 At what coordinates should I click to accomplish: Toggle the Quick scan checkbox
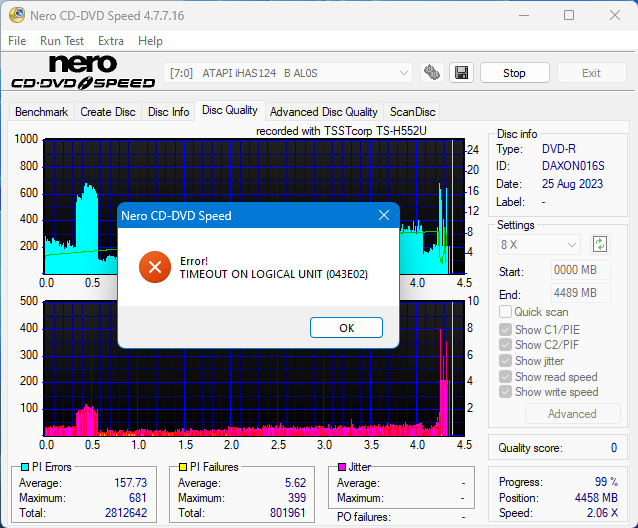pyautogui.click(x=505, y=312)
